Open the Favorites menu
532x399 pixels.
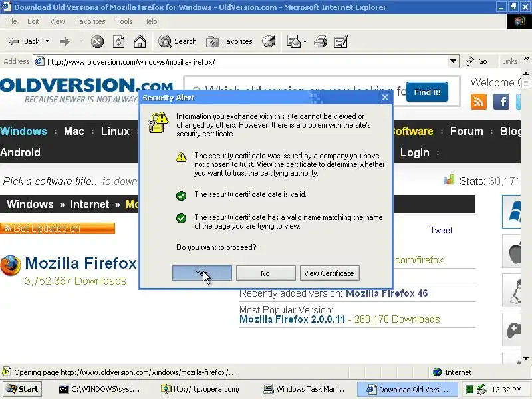[x=90, y=21]
